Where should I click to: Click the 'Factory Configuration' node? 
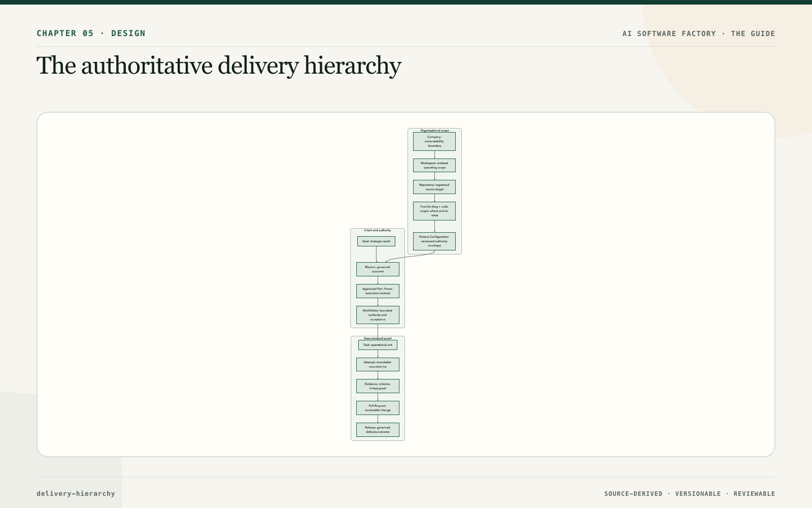pyautogui.click(x=434, y=241)
